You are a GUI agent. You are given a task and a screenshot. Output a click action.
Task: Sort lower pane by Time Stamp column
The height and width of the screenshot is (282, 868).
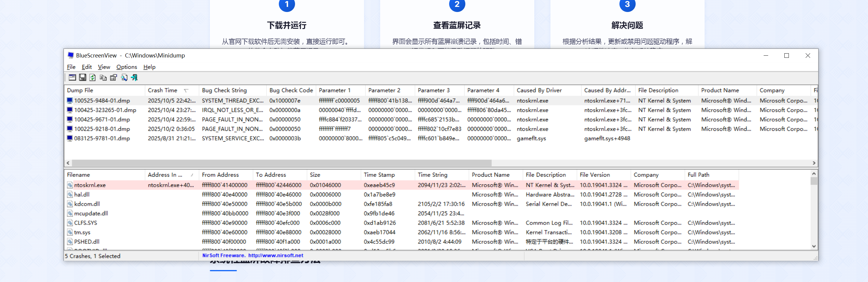388,175
